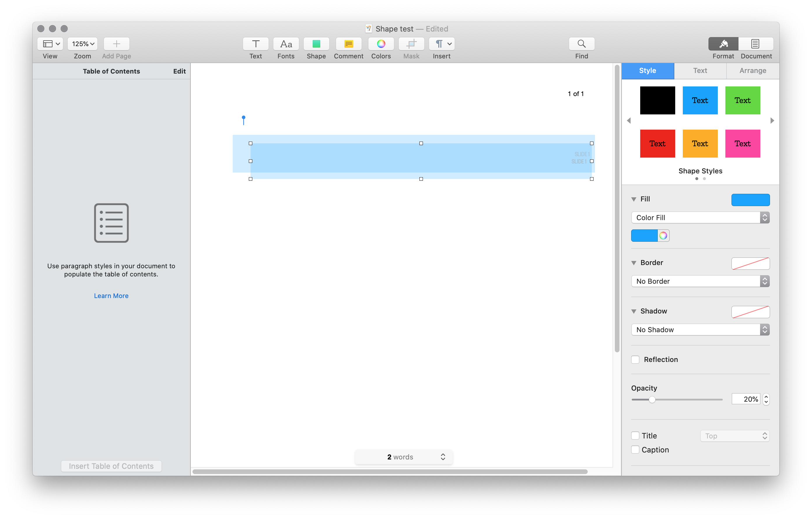Click the blue color fill swatch

point(644,236)
